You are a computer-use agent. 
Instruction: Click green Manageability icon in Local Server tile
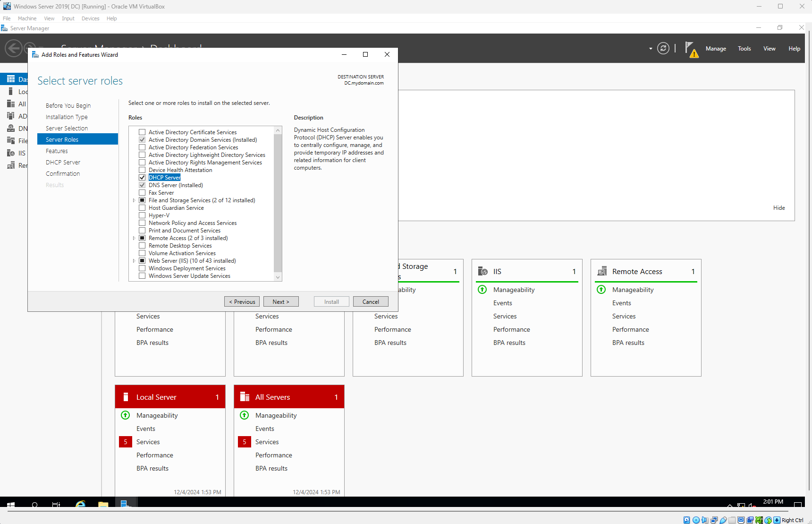(126, 415)
